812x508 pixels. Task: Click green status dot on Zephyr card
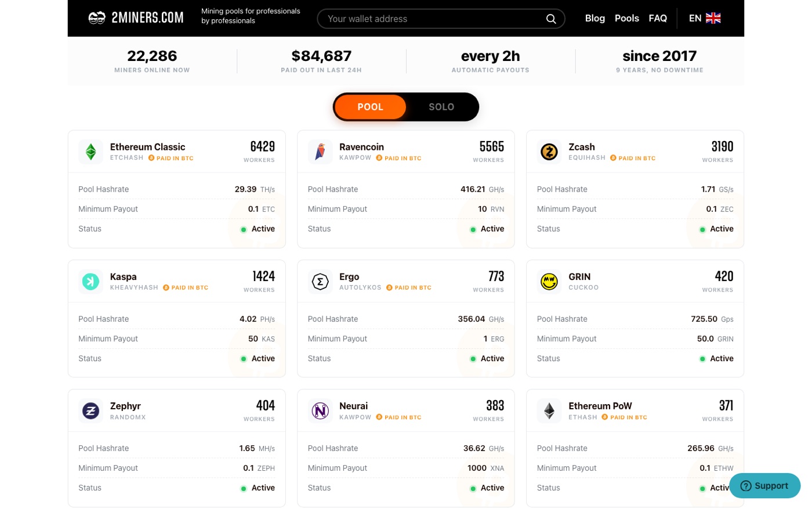(x=244, y=488)
